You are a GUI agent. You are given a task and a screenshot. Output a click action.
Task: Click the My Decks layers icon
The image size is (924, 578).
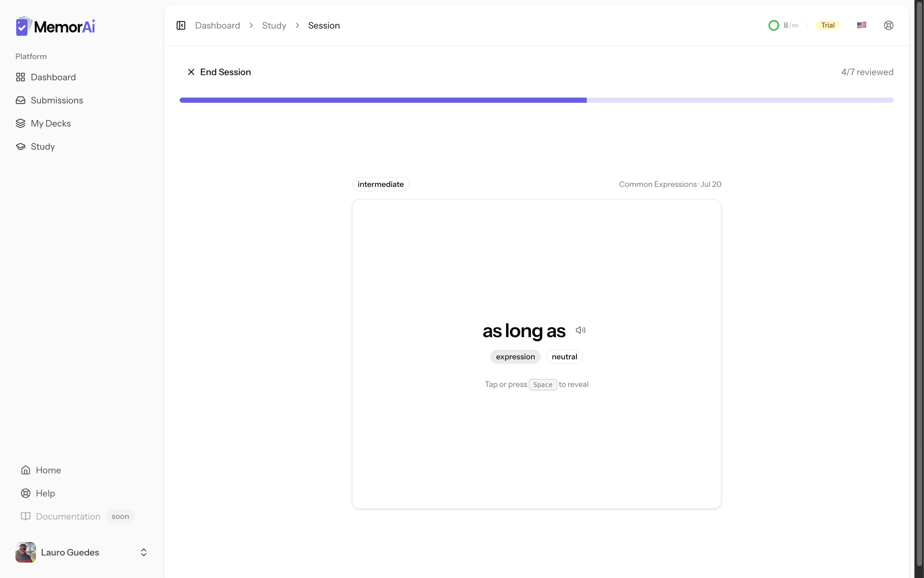[21, 124]
